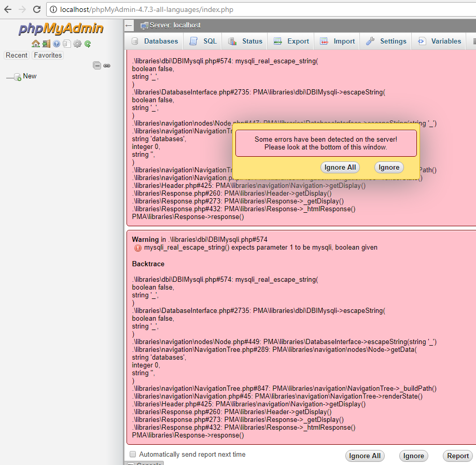Open the Status tab

point(245,42)
